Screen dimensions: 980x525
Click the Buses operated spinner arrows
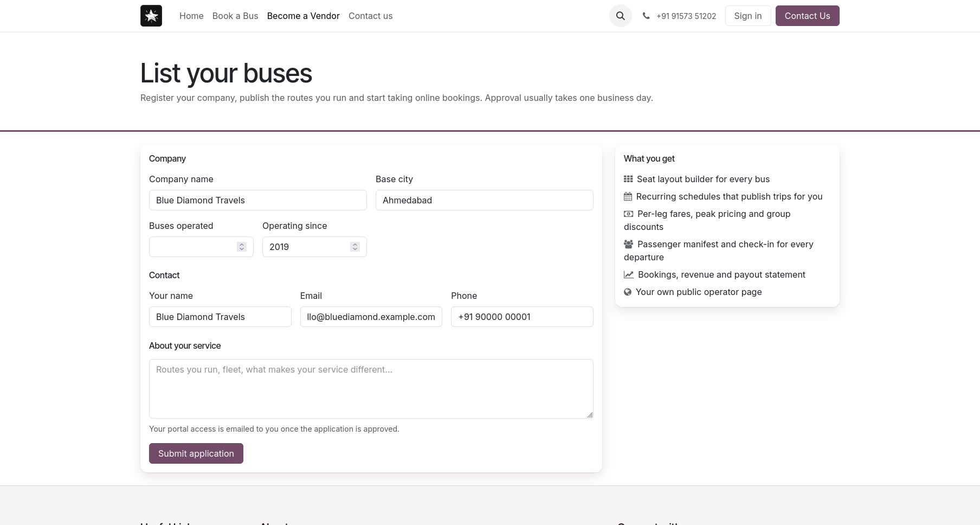pos(242,247)
